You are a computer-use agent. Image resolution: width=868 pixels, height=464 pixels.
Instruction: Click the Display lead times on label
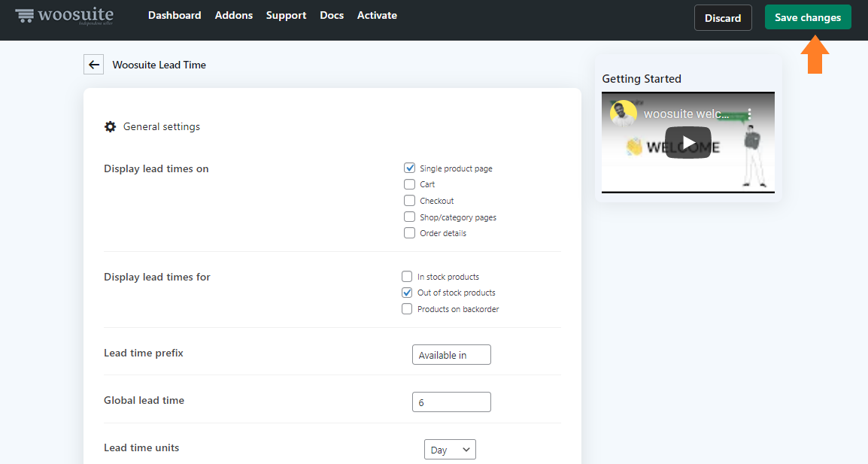pyautogui.click(x=156, y=169)
